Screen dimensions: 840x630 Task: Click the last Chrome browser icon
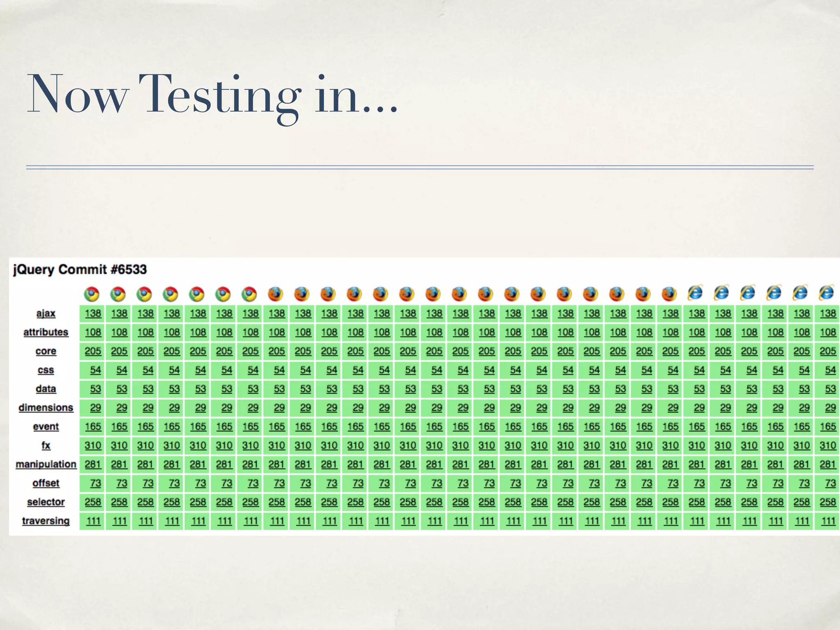click(x=249, y=294)
